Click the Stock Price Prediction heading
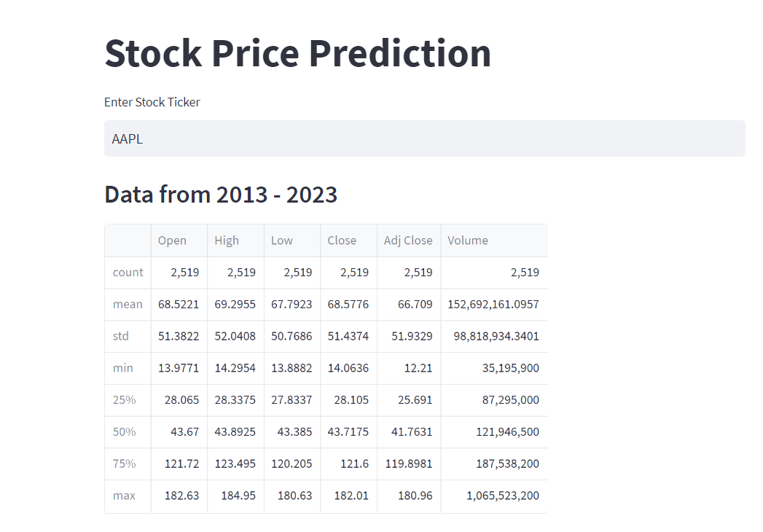Viewport: 763px width, 532px height. [297, 53]
